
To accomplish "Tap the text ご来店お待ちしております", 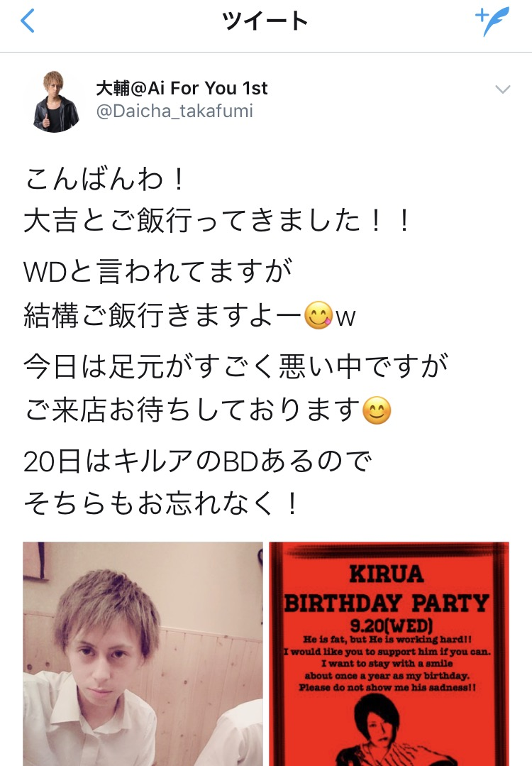I will coord(192,410).
